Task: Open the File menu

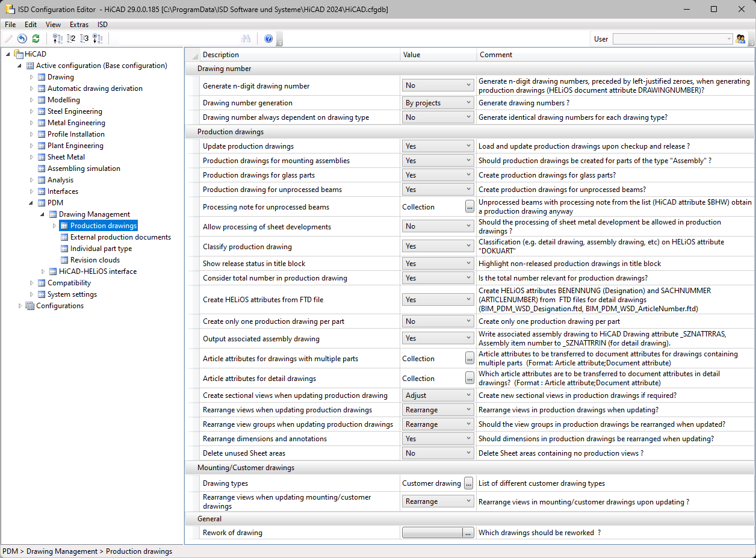Action: coord(10,25)
